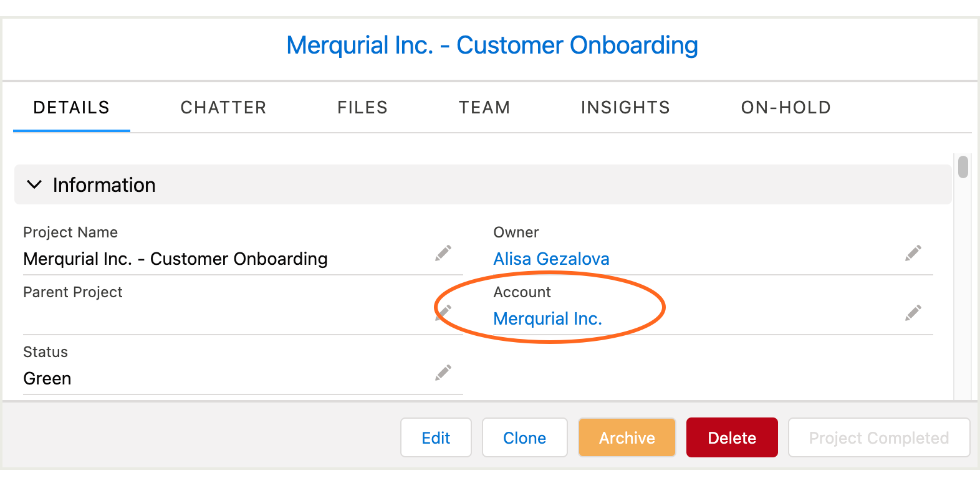Image resolution: width=980 pixels, height=491 pixels.
Task: Switch to the On-Hold tab
Action: pyautogui.click(x=785, y=107)
